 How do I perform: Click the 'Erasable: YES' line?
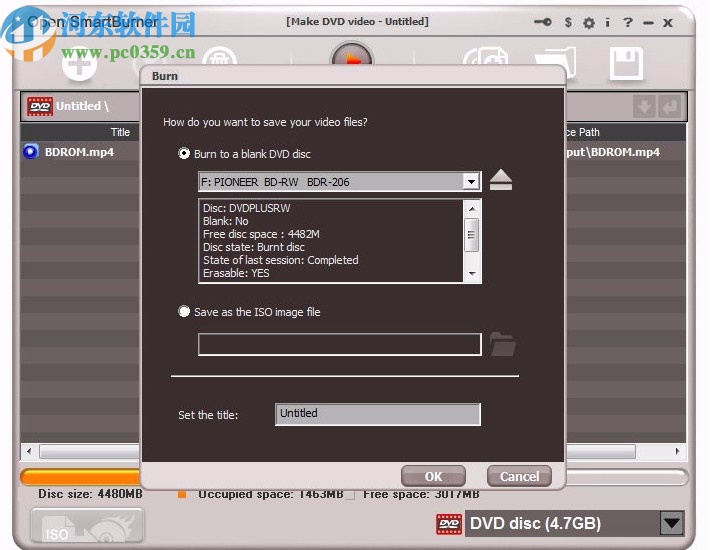pos(236,273)
